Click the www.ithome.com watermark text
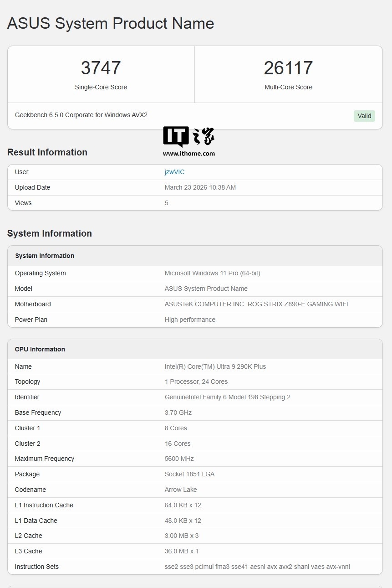Screen dimensions: 392x588 pos(188,154)
